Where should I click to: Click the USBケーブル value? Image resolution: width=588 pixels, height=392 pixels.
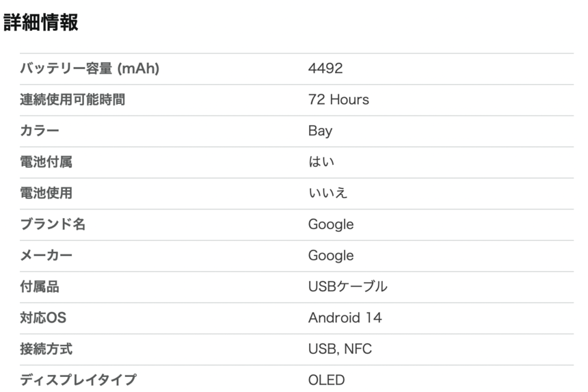point(347,286)
